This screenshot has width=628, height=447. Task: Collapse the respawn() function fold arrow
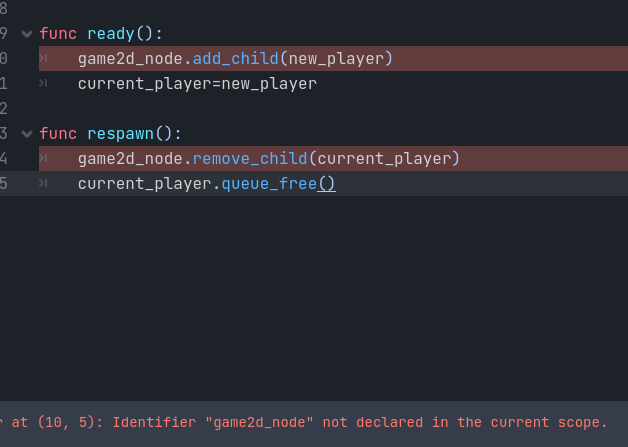[27, 134]
